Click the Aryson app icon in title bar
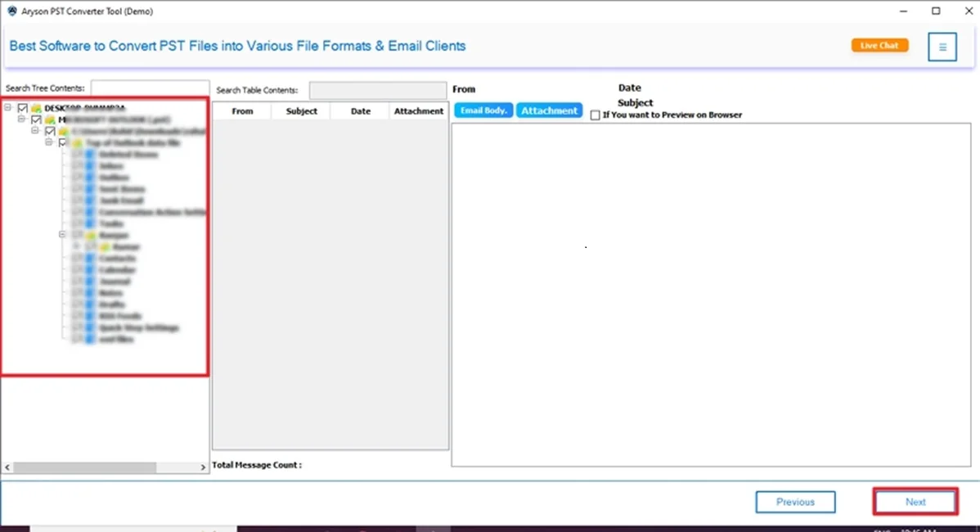 pos(12,11)
